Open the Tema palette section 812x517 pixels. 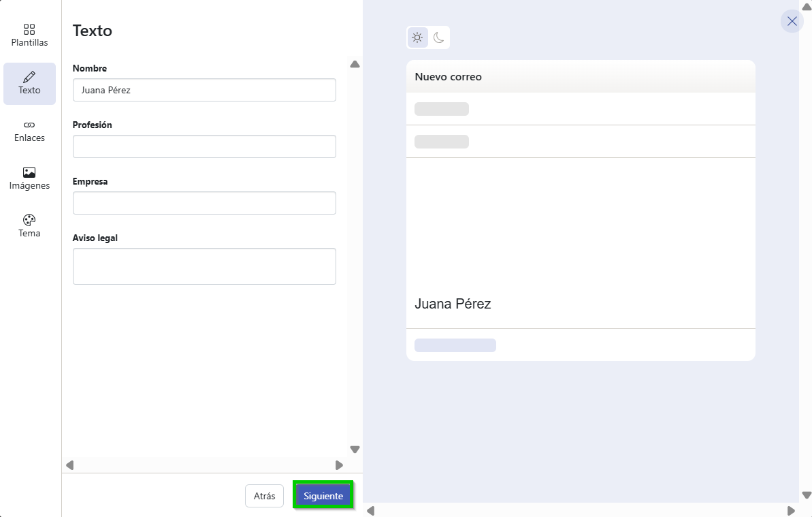[29, 226]
